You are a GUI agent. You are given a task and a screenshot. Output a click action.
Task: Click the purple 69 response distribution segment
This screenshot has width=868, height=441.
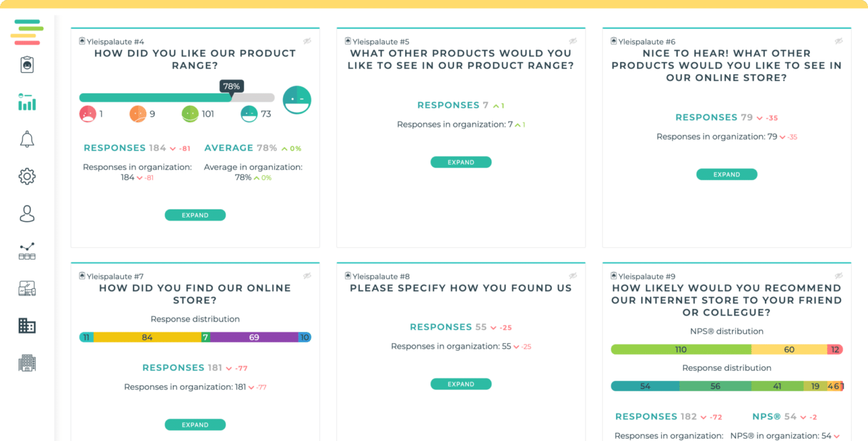254,337
